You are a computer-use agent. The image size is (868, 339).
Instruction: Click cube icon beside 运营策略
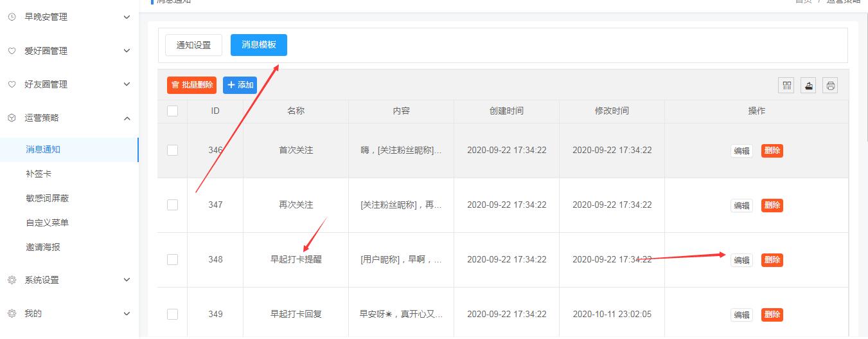point(12,118)
